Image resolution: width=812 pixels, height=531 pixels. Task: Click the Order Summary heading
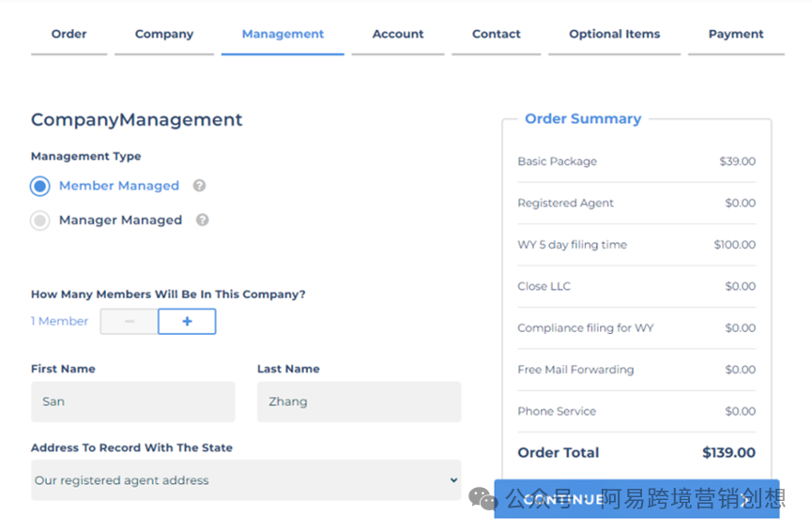click(583, 119)
